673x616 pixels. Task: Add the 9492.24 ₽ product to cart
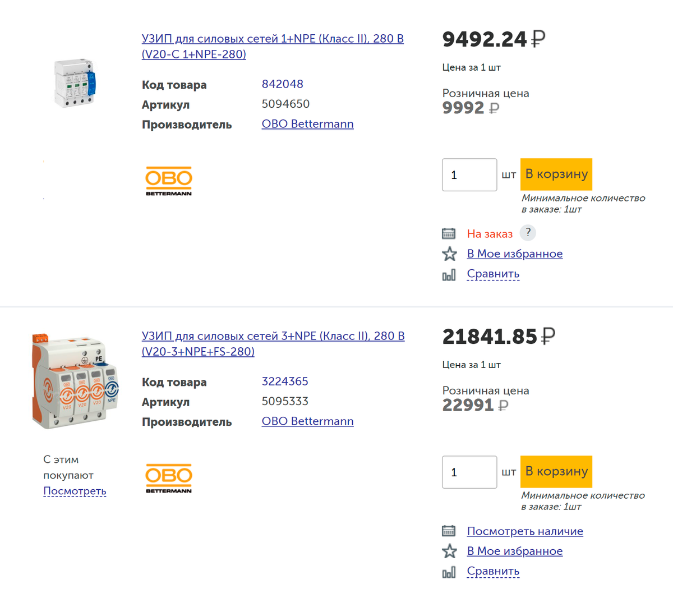click(x=556, y=174)
